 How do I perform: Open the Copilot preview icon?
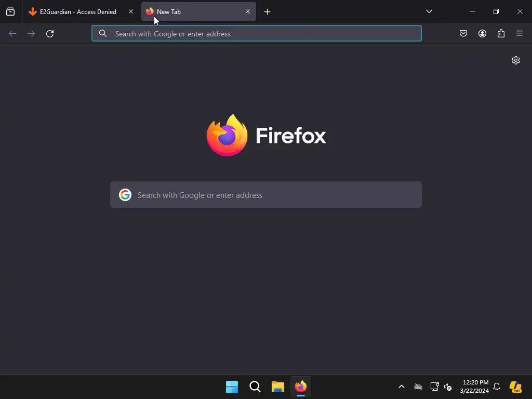(516, 387)
